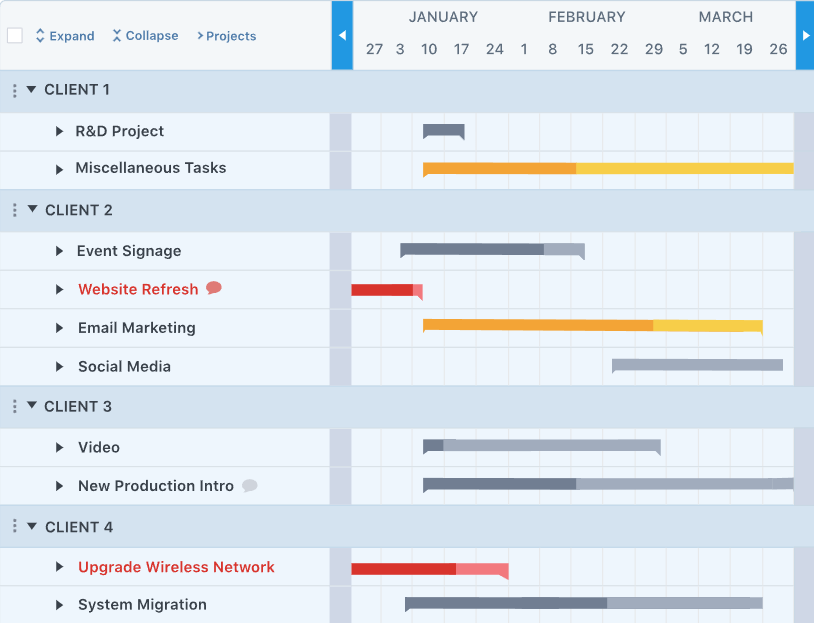Click the drag handle dots beside CLIENT 4
The image size is (814, 623).
(15, 526)
